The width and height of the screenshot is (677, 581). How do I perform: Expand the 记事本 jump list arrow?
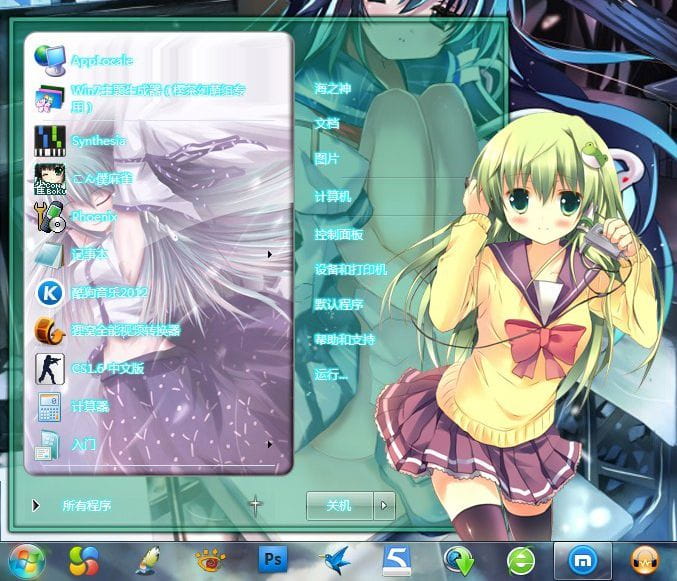click(270, 254)
